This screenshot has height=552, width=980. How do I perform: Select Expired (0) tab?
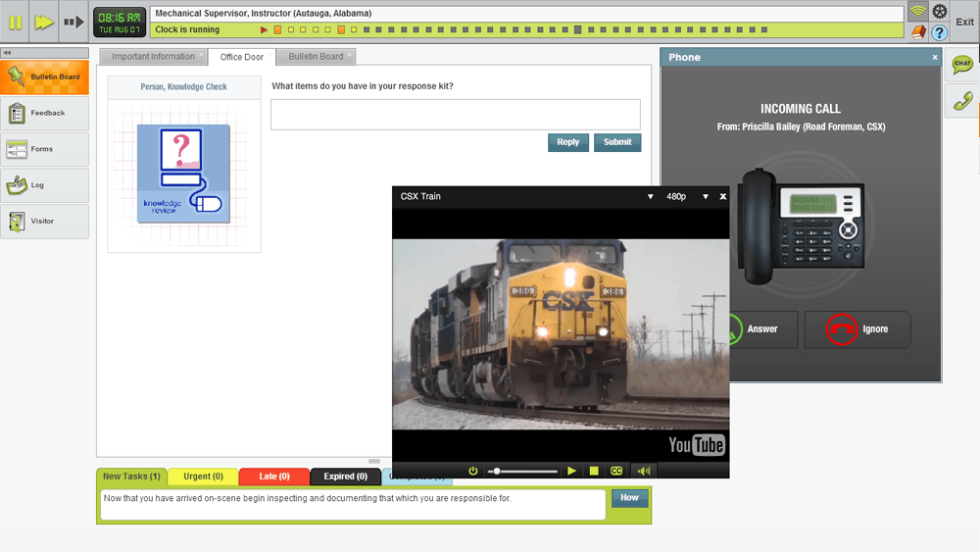click(x=346, y=477)
